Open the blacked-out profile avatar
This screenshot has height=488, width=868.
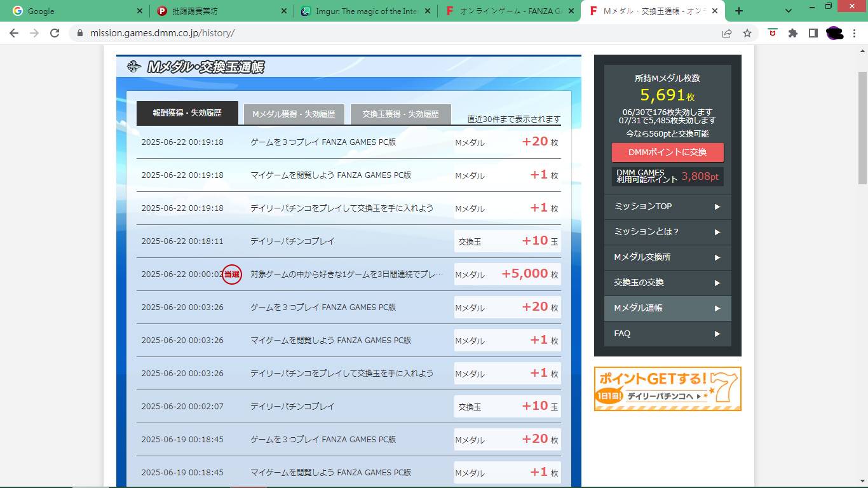click(834, 33)
